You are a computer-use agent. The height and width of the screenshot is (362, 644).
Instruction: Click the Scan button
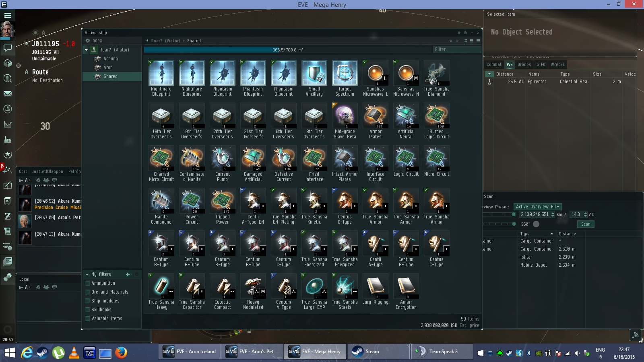coord(586,224)
